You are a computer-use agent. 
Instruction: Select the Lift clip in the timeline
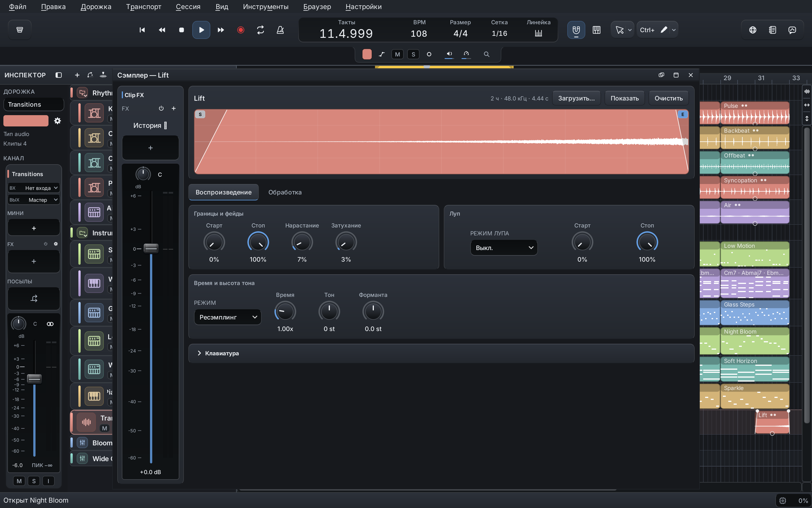tap(772, 422)
